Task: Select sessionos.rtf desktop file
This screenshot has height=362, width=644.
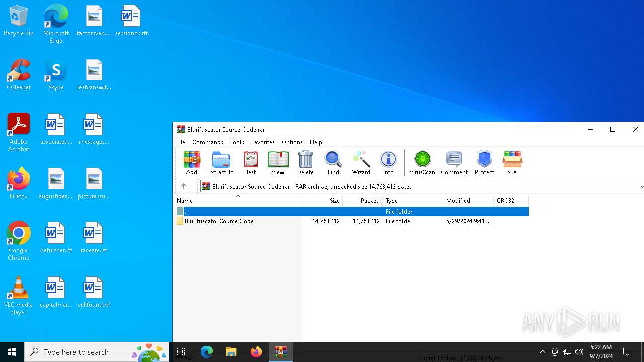Action: point(131,21)
